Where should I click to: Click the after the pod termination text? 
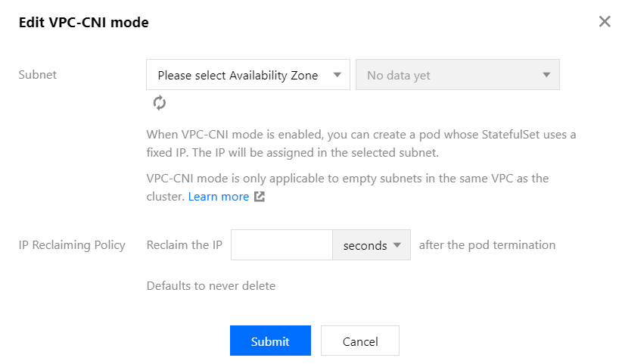(487, 245)
